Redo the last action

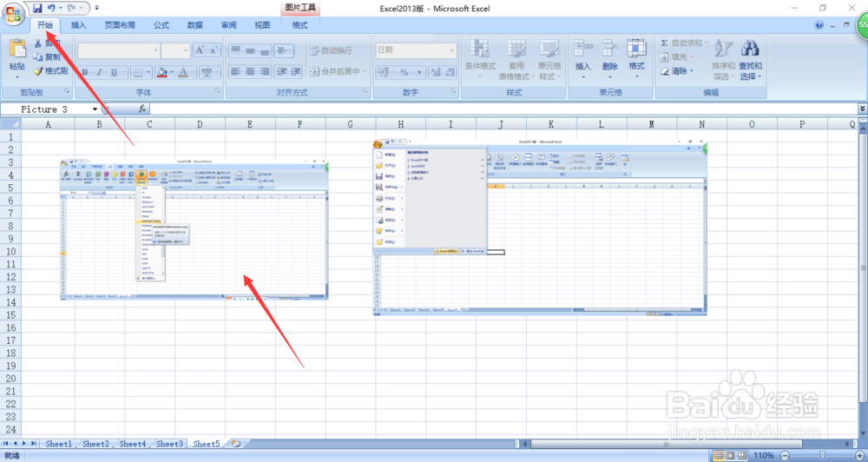pyautogui.click(x=71, y=9)
